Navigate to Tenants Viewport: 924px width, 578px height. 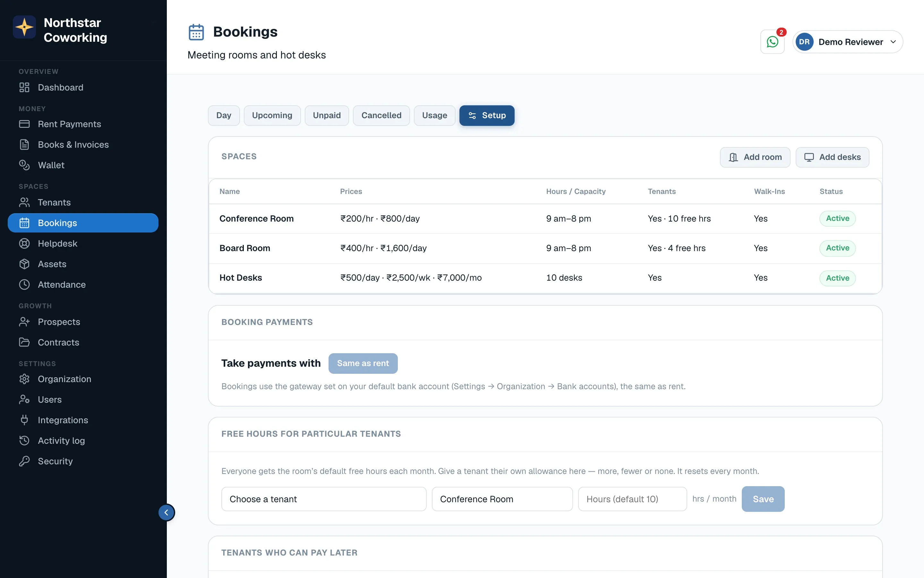[x=83, y=203]
